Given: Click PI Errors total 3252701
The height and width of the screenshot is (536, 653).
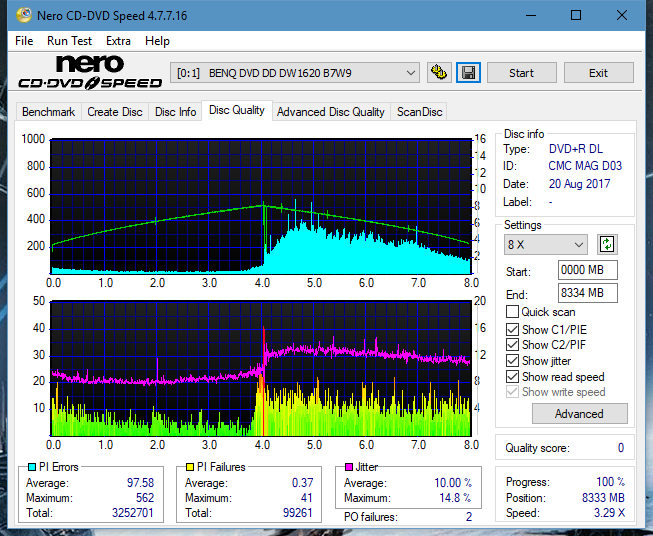Looking at the screenshot, I should tap(133, 513).
